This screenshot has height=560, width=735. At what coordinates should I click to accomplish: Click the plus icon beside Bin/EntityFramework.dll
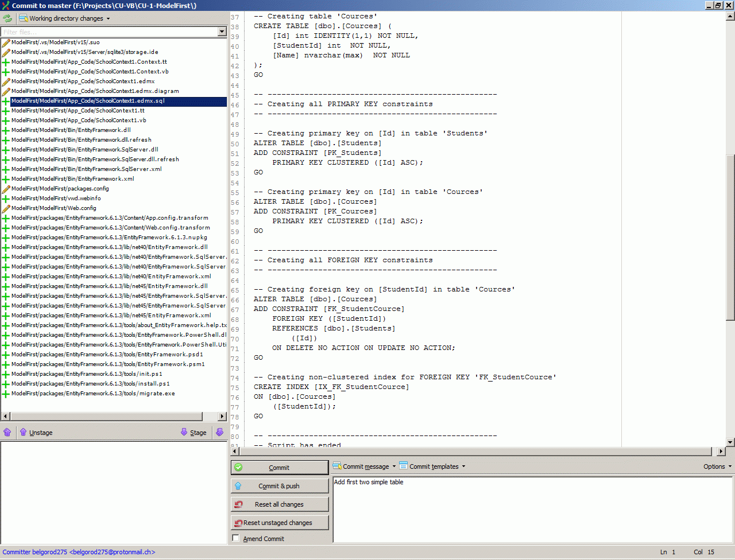pos(6,130)
